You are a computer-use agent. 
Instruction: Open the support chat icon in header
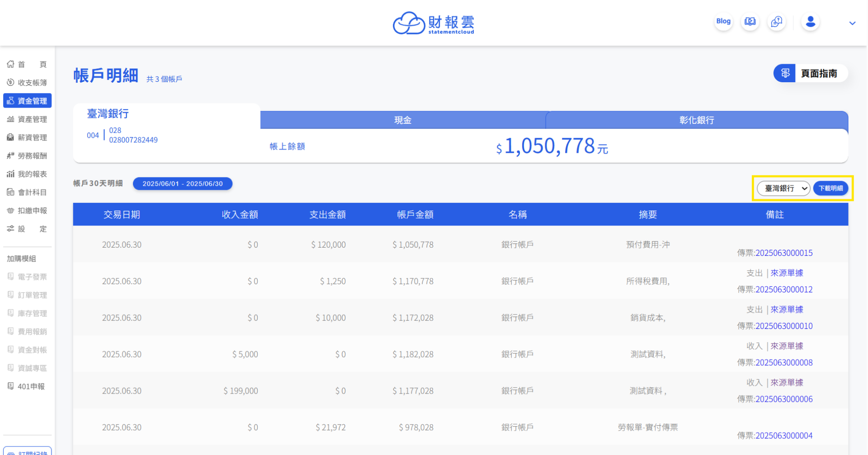pos(777,21)
